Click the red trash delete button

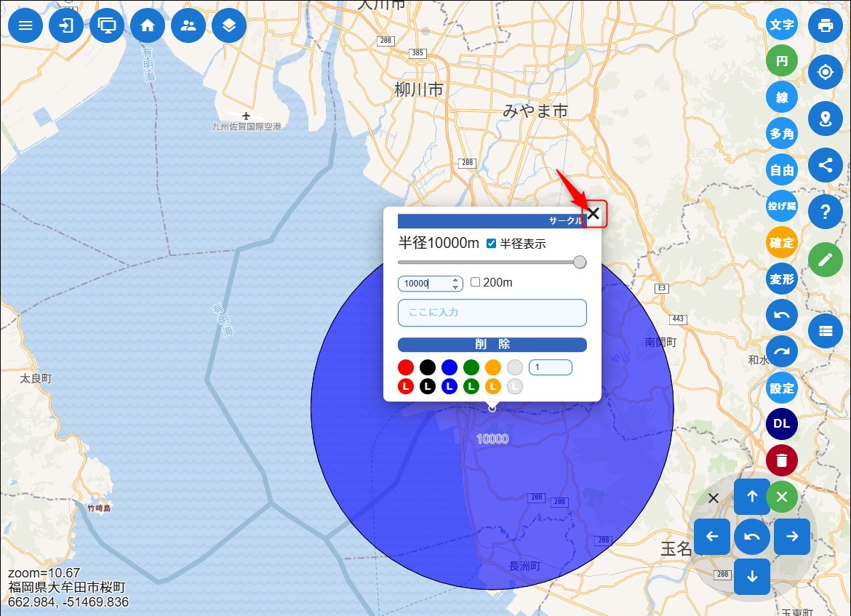(x=782, y=460)
